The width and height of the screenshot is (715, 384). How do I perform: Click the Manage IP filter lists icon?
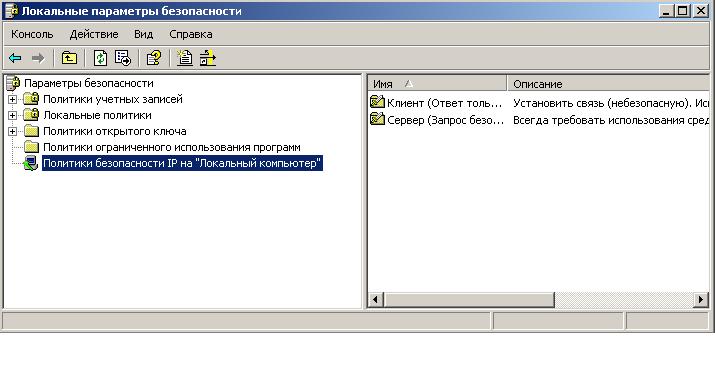pyautogui.click(x=207, y=58)
